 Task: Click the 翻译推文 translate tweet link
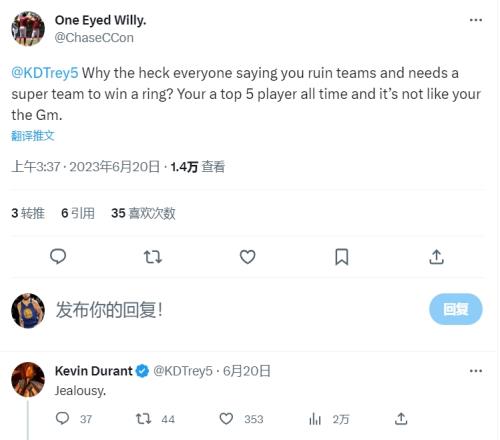33,136
